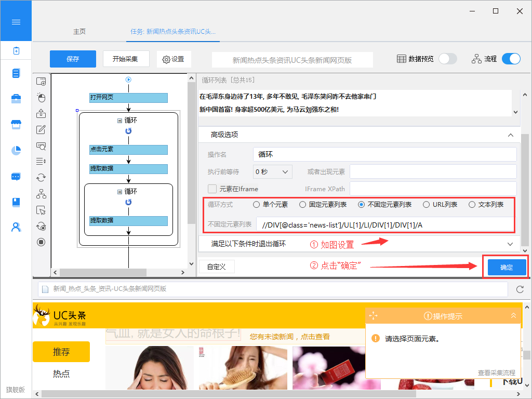532x399 pixels.
Task: Select the branch/flow structure tool icon
Action: pyautogui.click(x=41, y=194)
